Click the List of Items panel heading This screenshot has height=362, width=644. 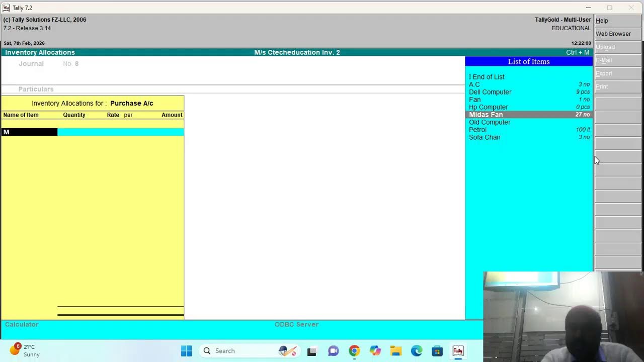click(x=529, y=61)
